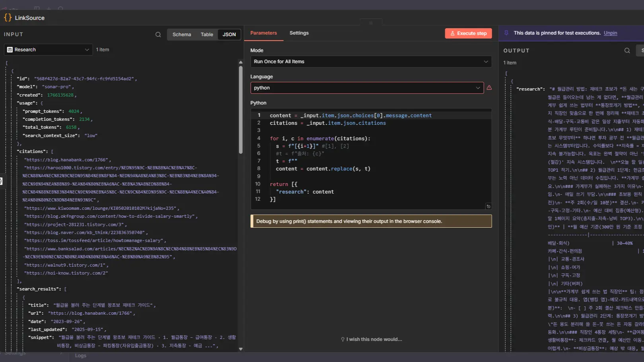The height and width of the screenshot is (362, 644).
Task: Click code line 8 in the Python editor
Action: coord(323,169)
